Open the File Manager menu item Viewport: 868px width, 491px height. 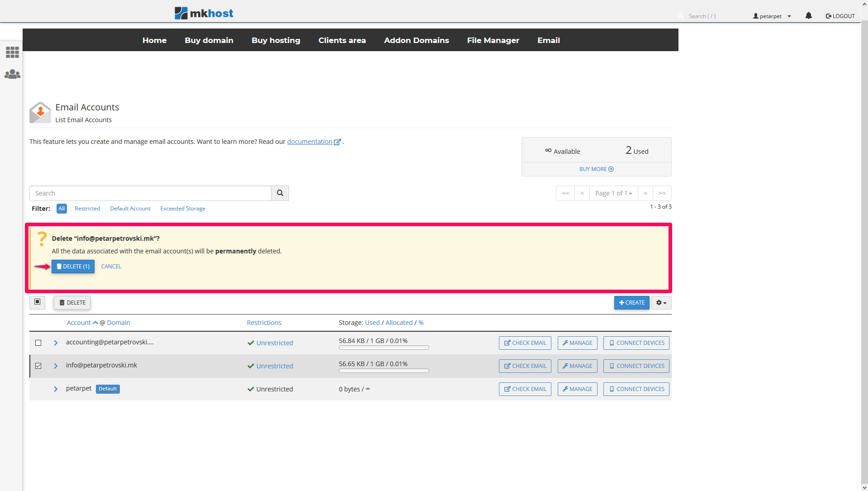[493, 40]
